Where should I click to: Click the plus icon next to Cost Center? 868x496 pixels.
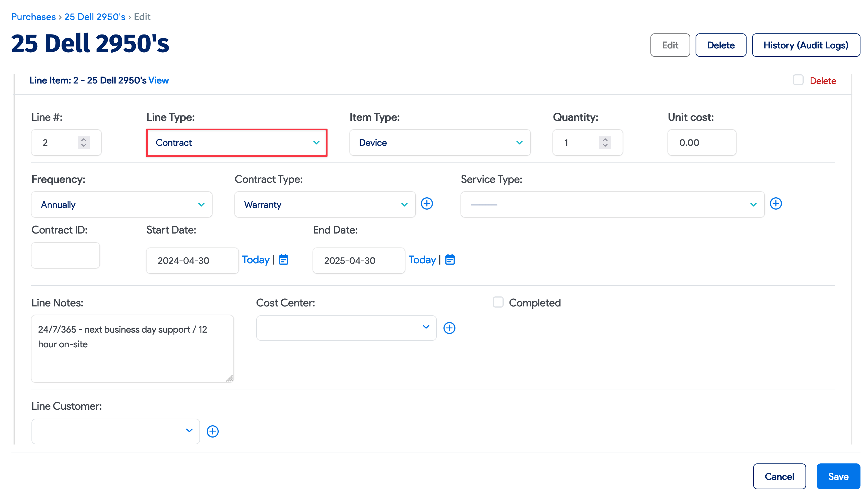(449, 328)
